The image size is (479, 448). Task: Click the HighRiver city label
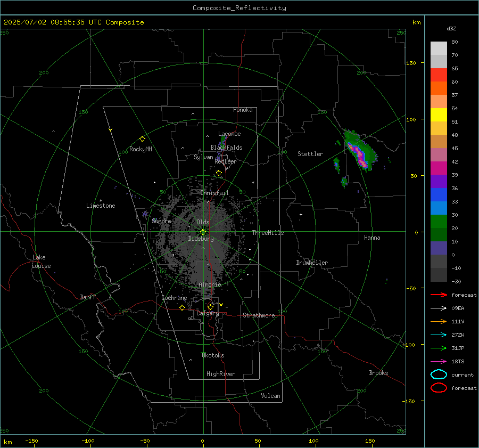221,374
